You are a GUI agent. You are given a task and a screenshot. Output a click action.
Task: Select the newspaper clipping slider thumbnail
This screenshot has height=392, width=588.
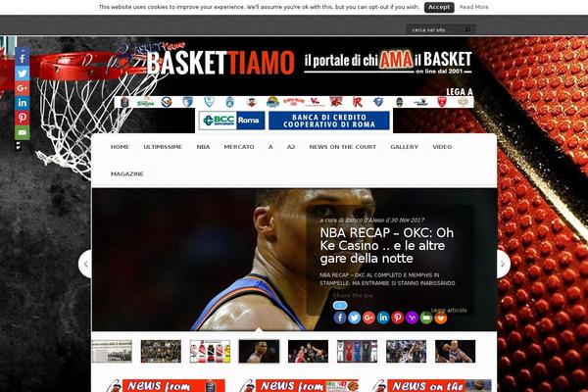coord(112,351)
